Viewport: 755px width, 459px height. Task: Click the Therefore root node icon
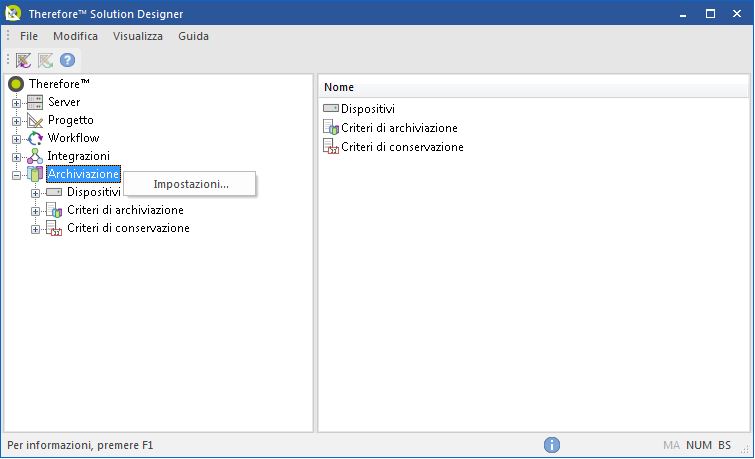click(x=16, y=84)
